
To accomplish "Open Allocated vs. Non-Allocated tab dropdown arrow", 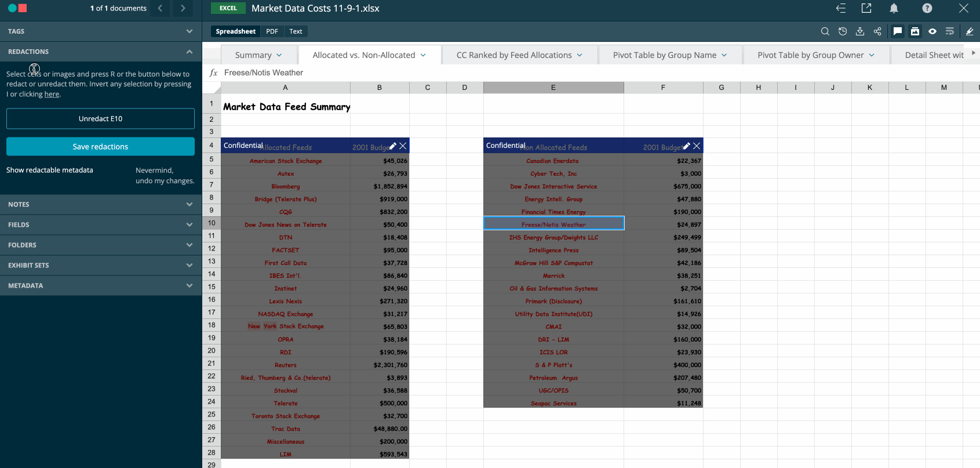I will tap(423, 55).
